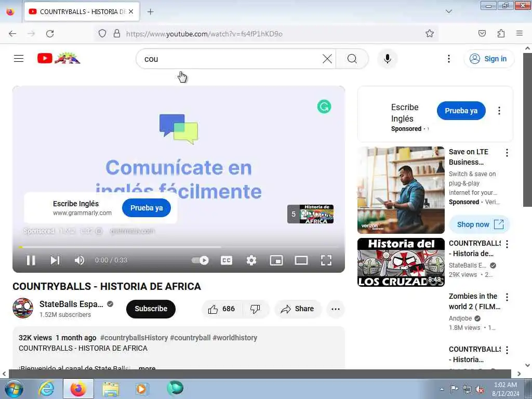The height and width of the screenshot is (399, 532).
Task: Skip to next video
Action: [x=55, y=260]
